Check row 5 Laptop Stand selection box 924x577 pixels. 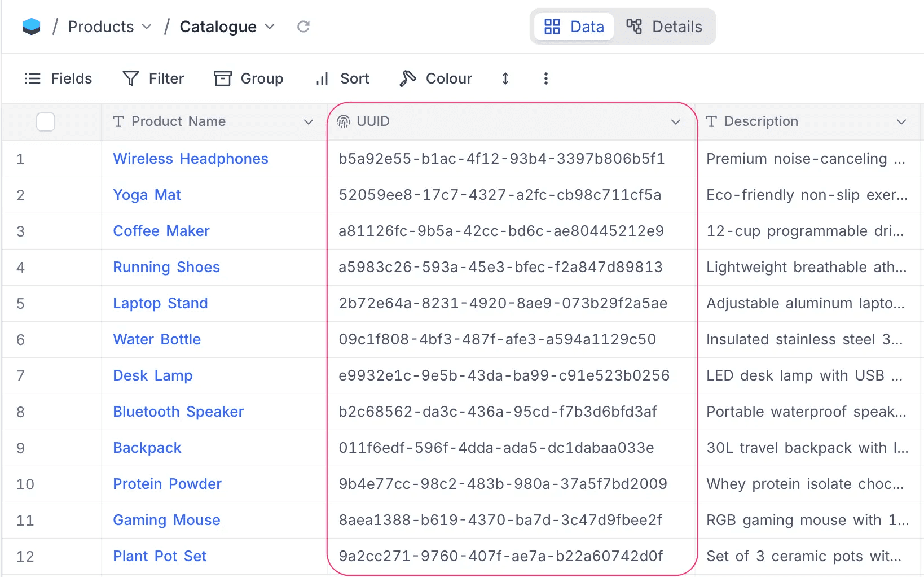click(46, 303)
